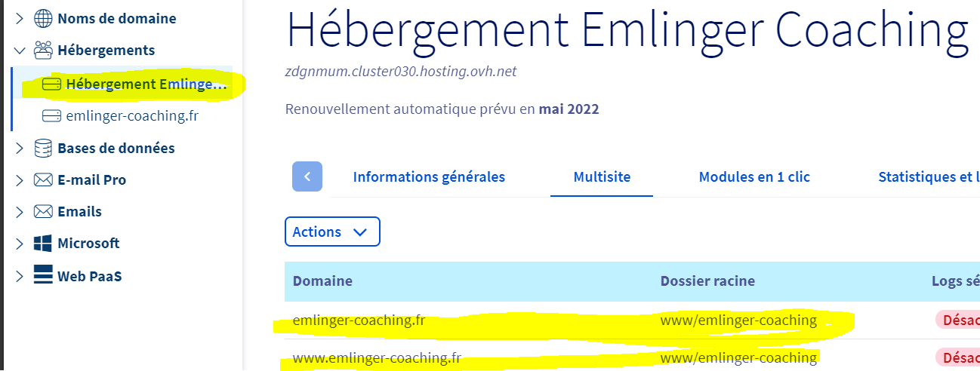Viewport: 980px width, 371px height.
Task: Expand the Bases de données section
Action: 20,149
